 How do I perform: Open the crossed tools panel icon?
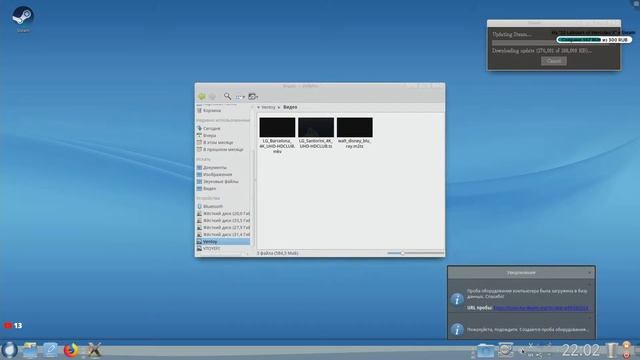click(x=94, y=350)
